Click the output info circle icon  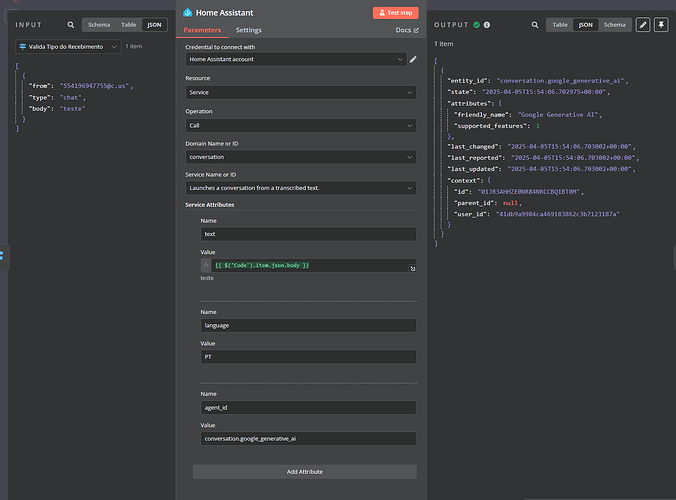(x=487, y=25)
